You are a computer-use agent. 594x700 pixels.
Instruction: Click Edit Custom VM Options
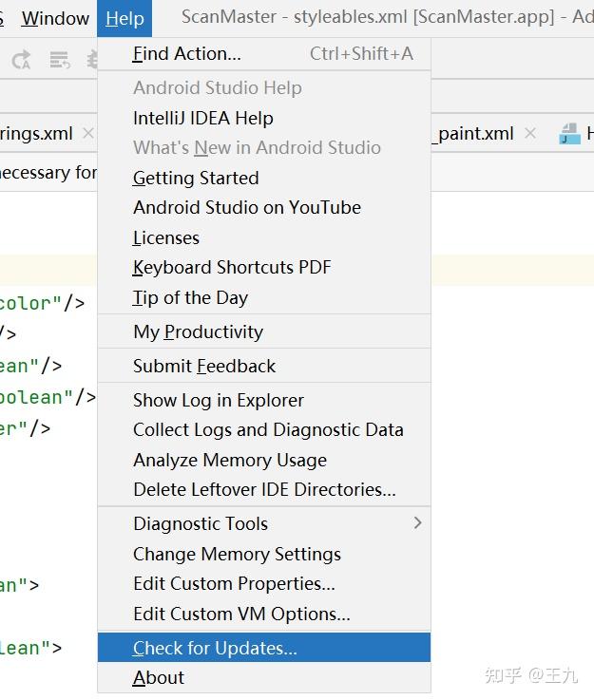pos(241,614)
